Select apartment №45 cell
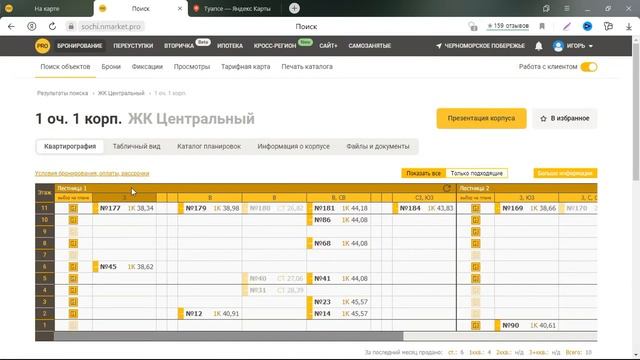The width and height of the screenshot is (640, 360). [124, 267]
